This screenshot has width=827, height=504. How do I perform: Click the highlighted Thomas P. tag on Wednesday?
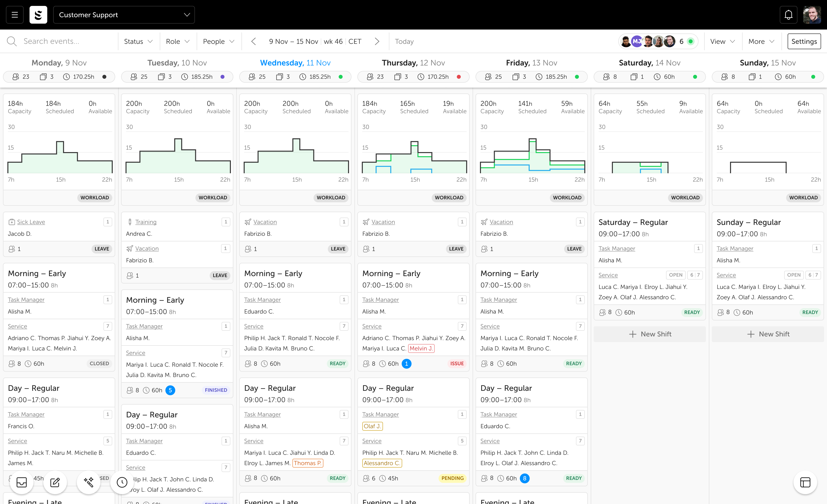pos(308,463)
